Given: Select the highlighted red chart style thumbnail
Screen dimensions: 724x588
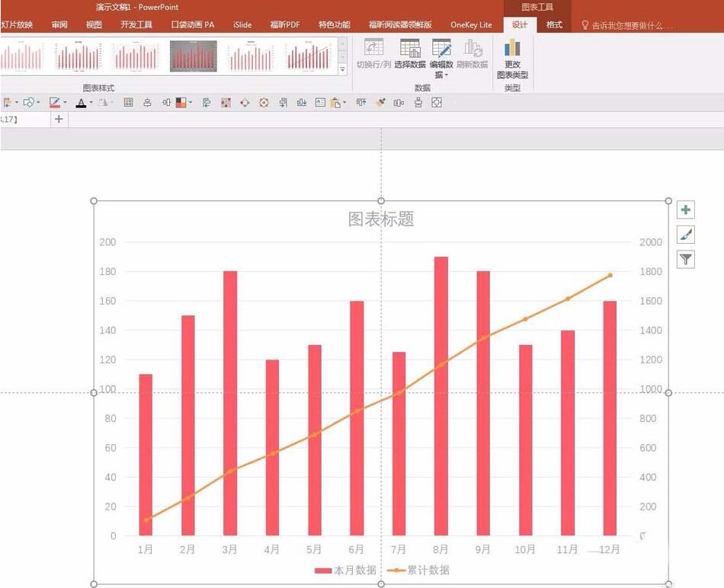Looking at the screenshot, I should pyautogui.click(x=193, y=56).
